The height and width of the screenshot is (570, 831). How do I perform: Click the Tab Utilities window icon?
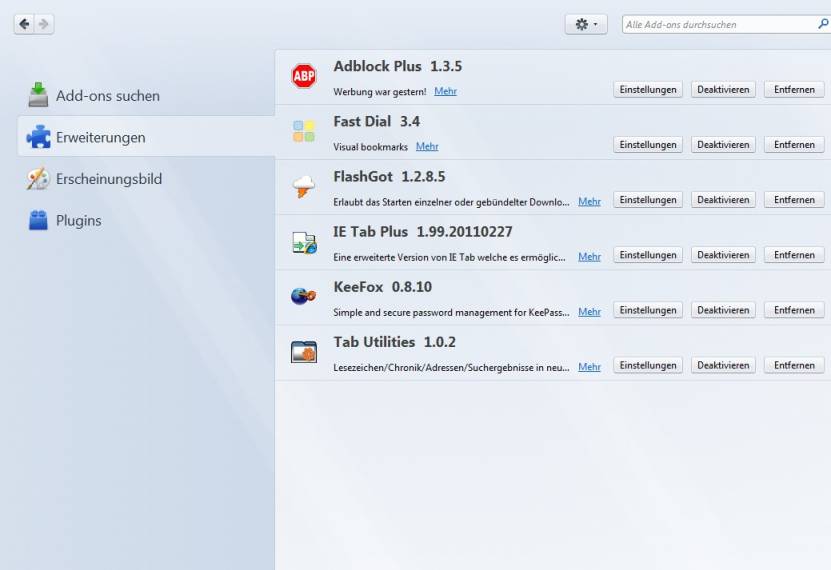tap(304, 352)
